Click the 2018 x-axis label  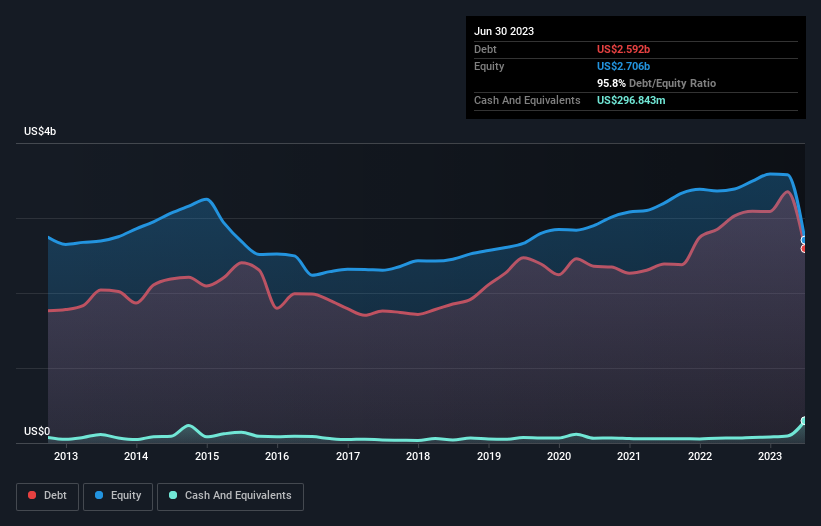(x=418, y=456)
